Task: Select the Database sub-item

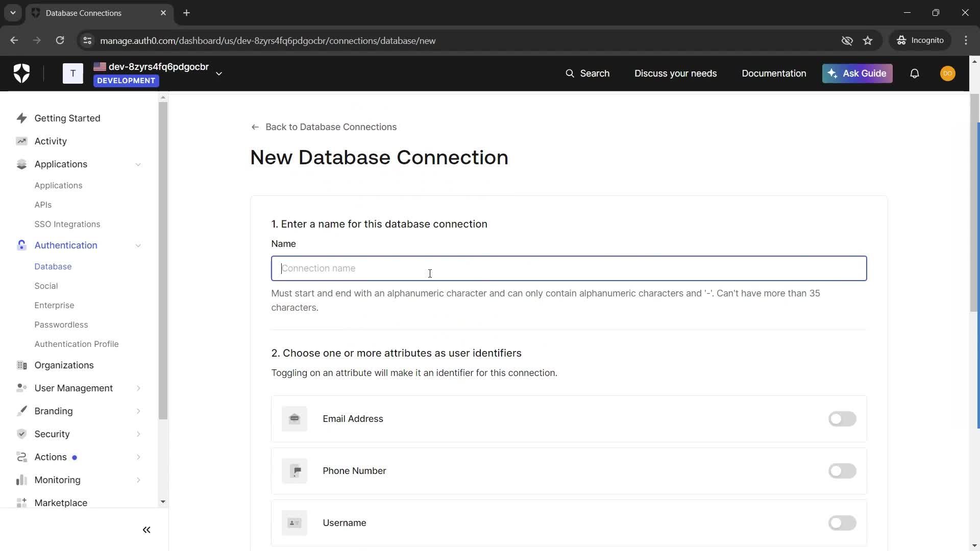Action: coord(53,267)
